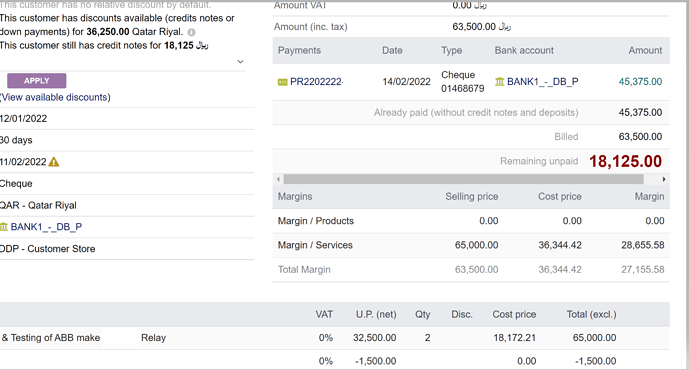The image size is (689, 370).
Task: Click the Cheque payment mode field
Action: tap(16, 184)
